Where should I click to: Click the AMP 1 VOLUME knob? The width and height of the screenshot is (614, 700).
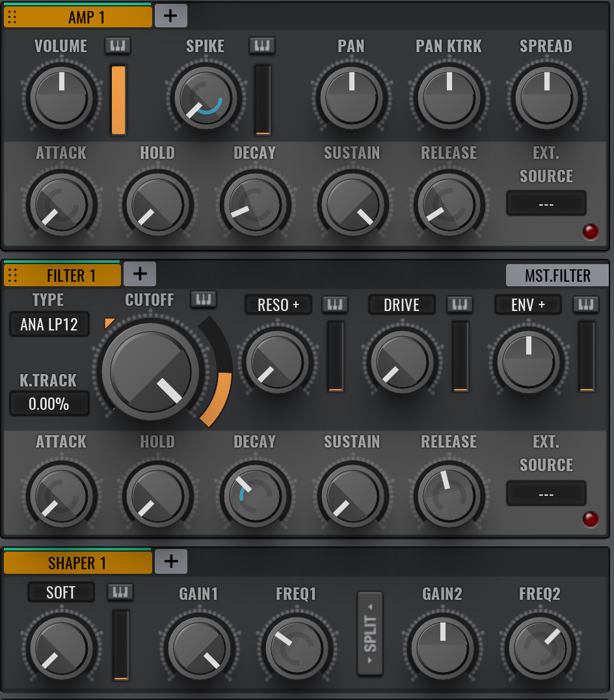tap(61, 98)
